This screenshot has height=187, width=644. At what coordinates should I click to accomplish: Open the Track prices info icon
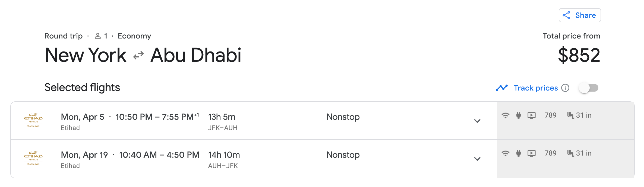[x=565, y=88]
